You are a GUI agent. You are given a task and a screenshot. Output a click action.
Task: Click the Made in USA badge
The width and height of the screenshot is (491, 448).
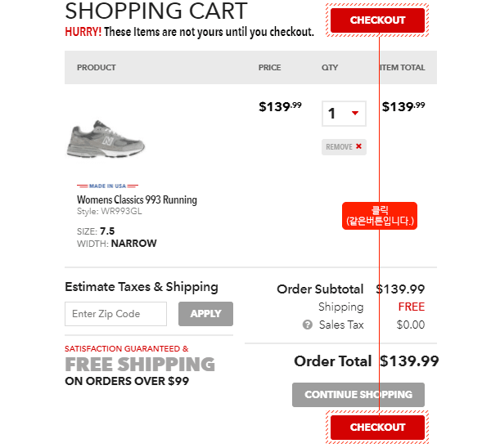tap(107, 186)
